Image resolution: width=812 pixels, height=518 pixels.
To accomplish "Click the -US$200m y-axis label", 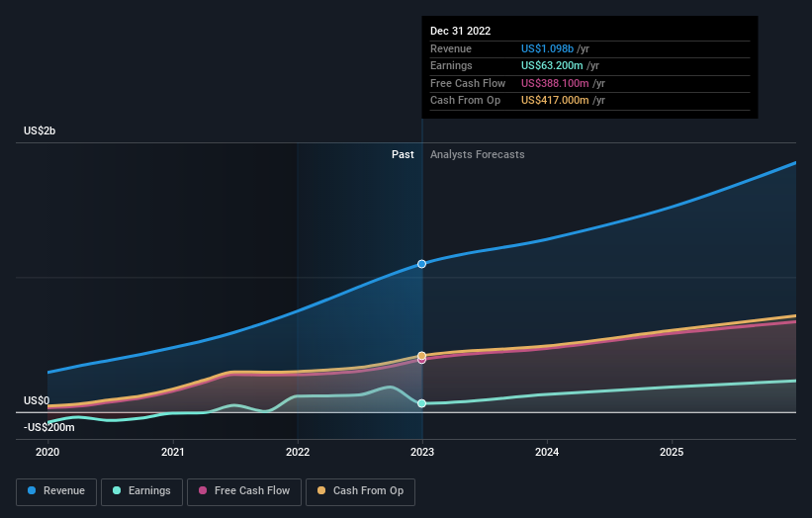I will [49, 427].
